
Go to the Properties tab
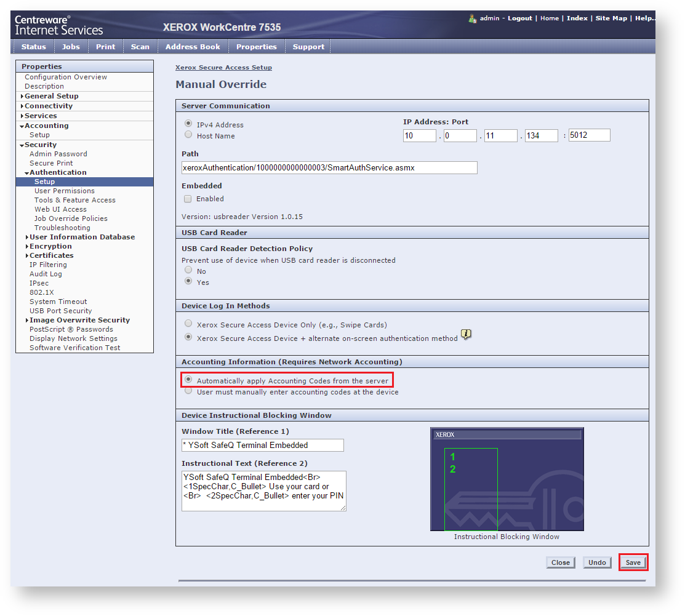pos(257,47)
